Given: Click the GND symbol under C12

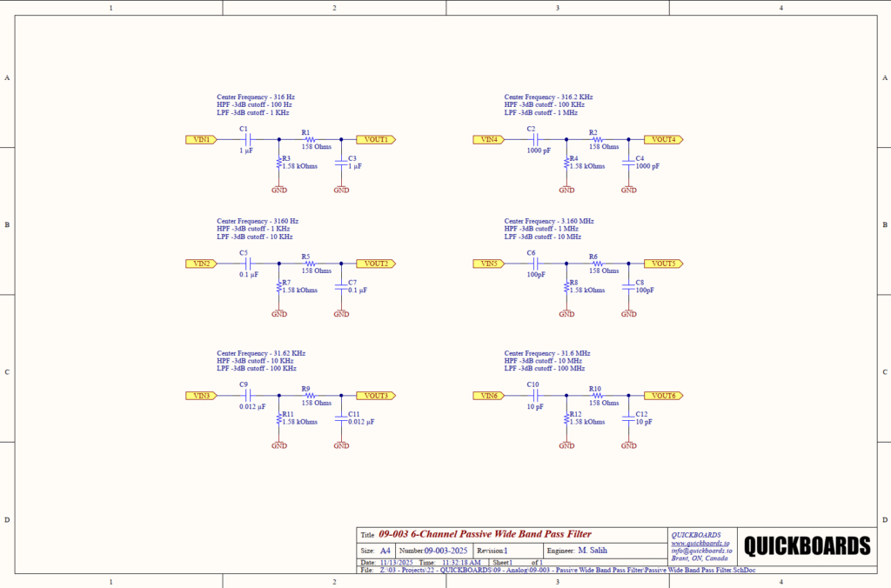Looking at the screenshot, I should coord(628,444).
